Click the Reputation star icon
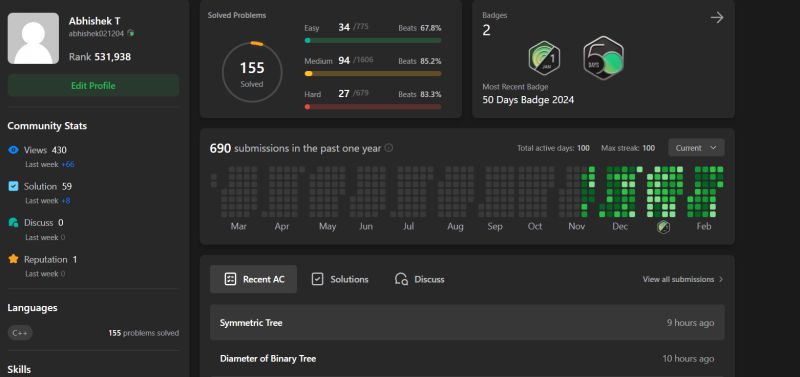Viewport: 800px width, 377px height. pos(14,259)
